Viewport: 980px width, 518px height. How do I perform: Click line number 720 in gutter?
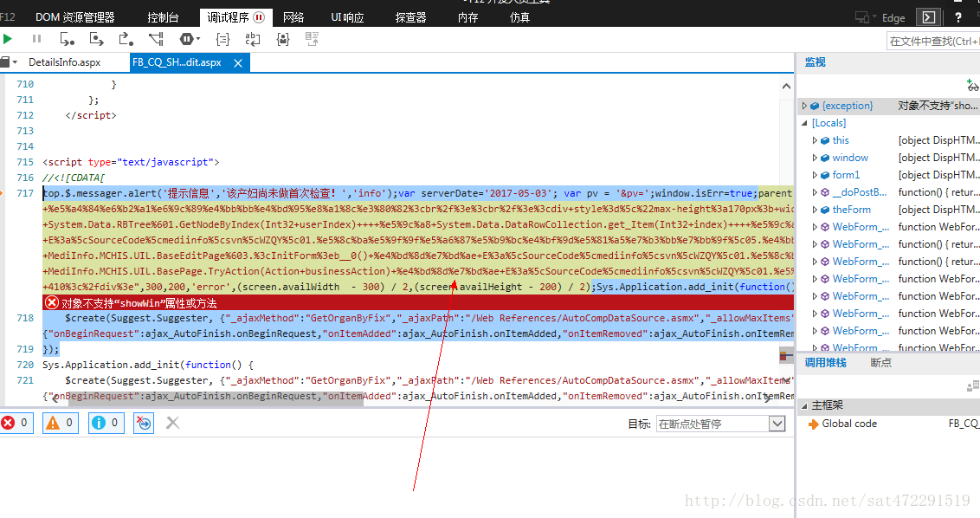click(x=25, y=365)
